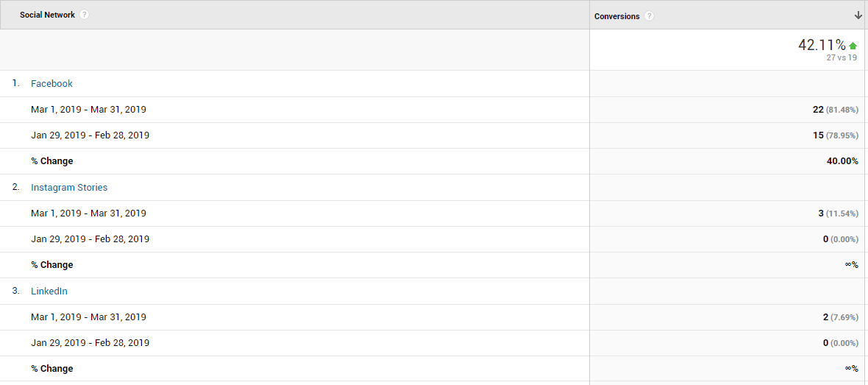This screenshot has width=868, height=385.
Task: Sort by the Conversions column header
Action: (x=616, y=16)
